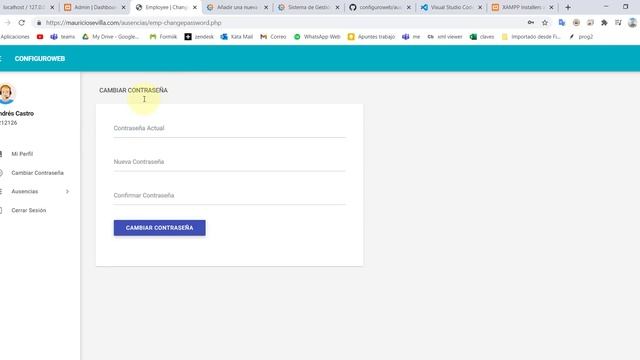
Task: Open the WhatsApp Web bookmark
Action: pyautogui.click(x=317, y=37)
